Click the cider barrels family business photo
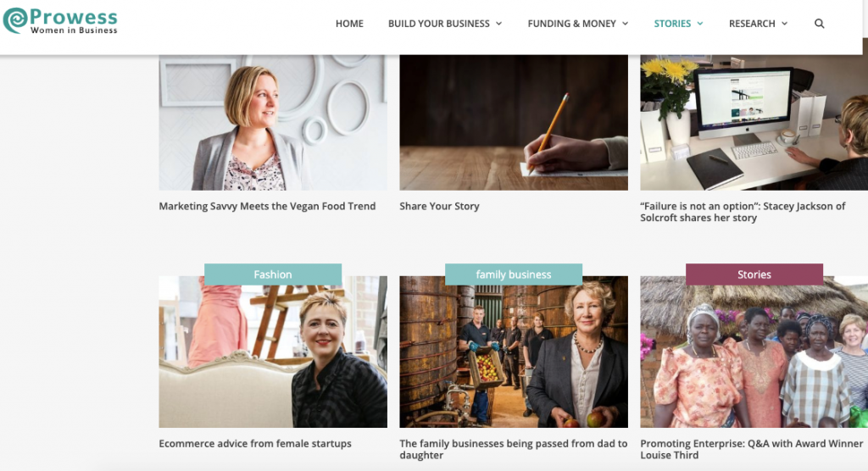 514,352
